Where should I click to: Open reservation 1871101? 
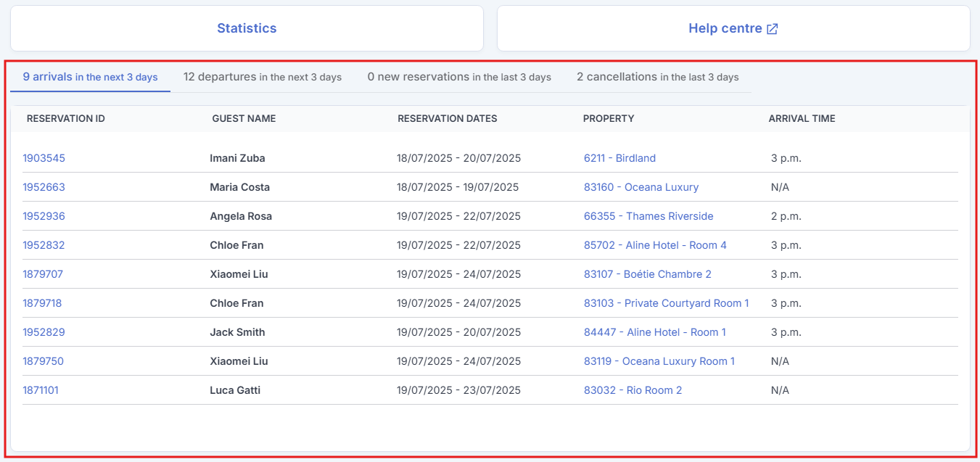tap(41, 390)
